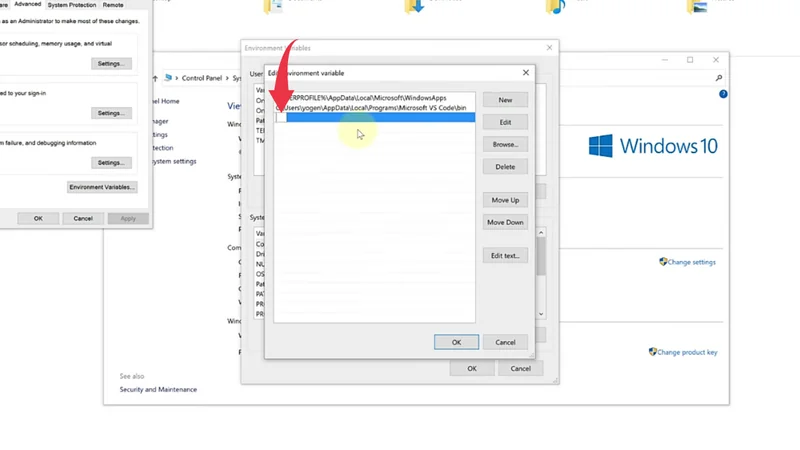
Task: Click the Windows 10 logo
Action: coord(653,146)
